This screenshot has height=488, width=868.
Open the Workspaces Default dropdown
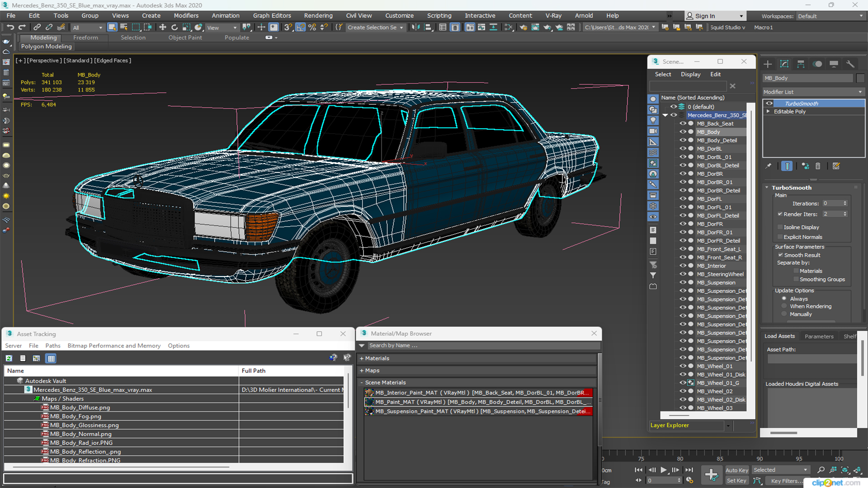[830, 16]
